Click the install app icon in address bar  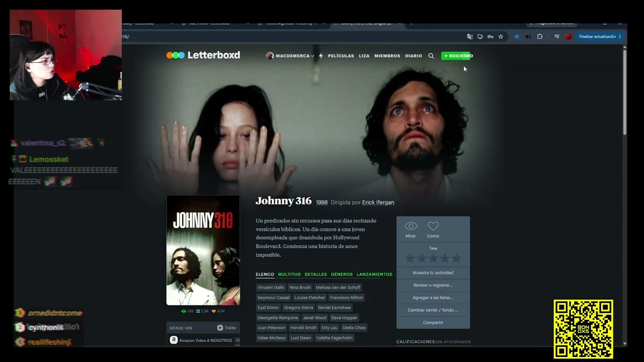[480, 37]
